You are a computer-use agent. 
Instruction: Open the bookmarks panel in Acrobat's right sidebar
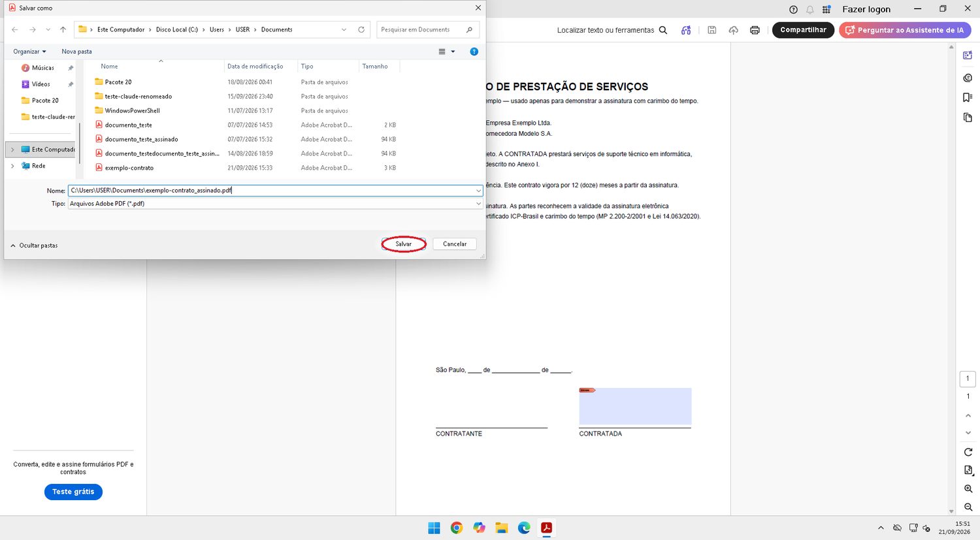968,97
